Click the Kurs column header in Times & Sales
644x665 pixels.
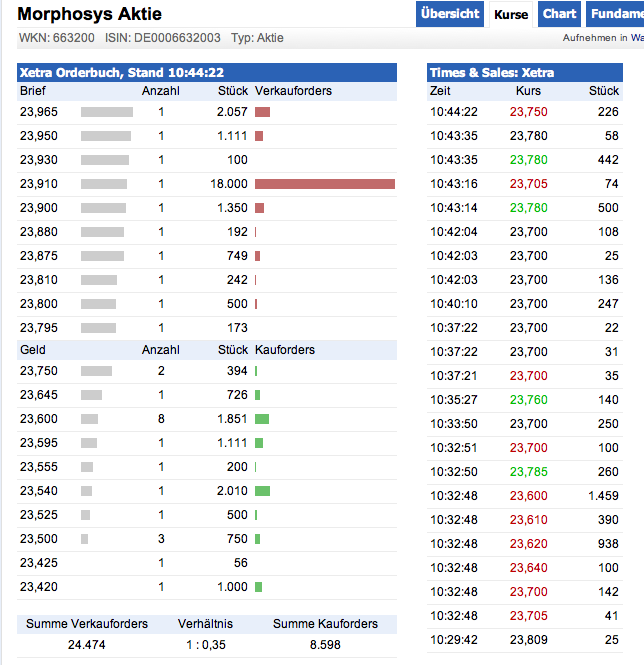[528, 91]
